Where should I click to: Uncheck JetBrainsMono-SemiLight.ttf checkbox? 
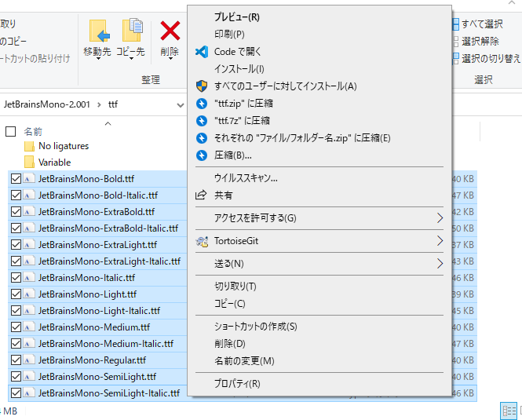tap(16, 377)
